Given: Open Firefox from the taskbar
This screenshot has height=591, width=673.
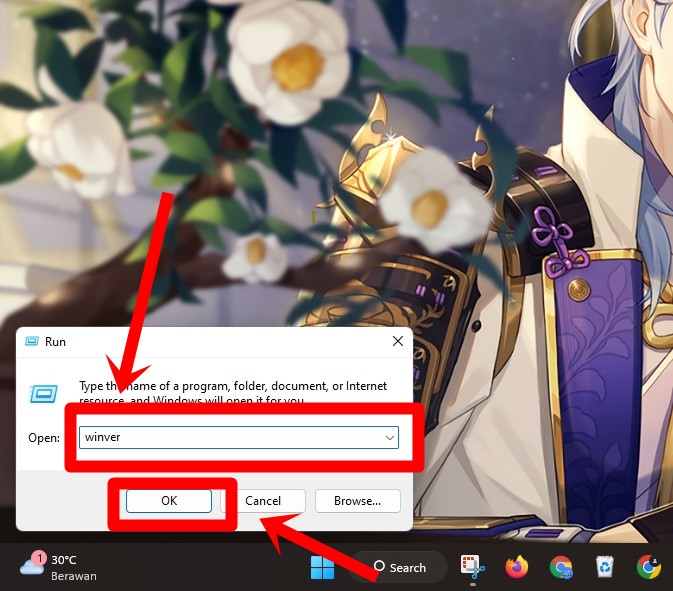Looking at the screenshot, I should click(517, 567).
